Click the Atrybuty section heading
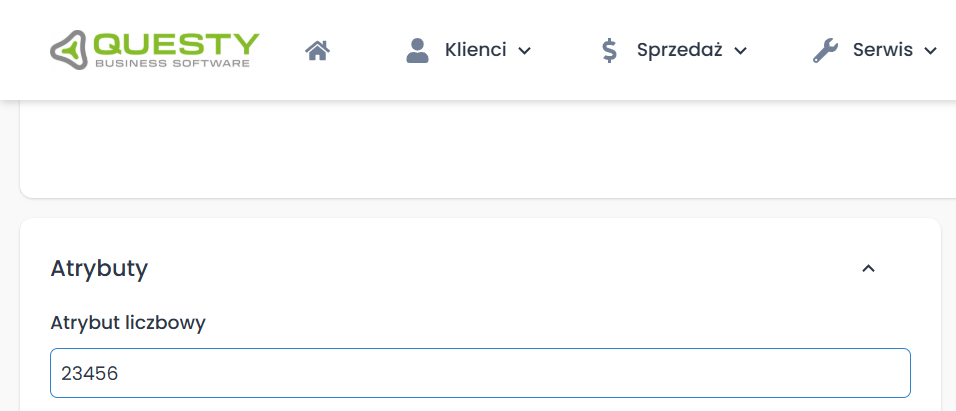This screenshot has width=956, height=411. (x=99, y=268)
